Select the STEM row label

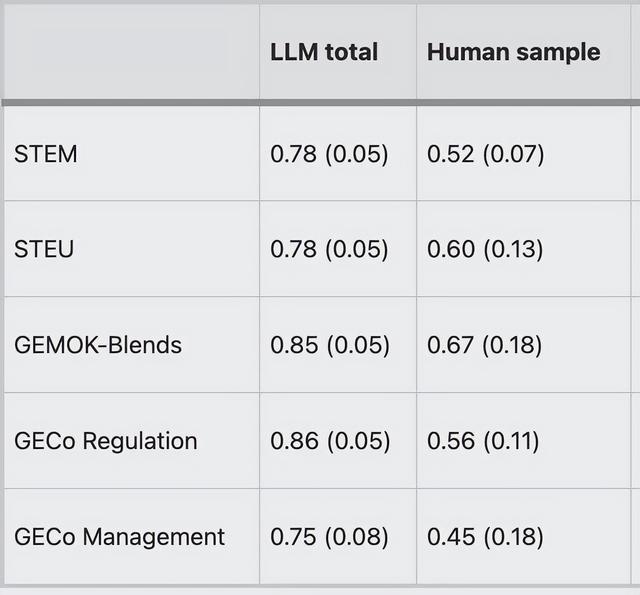tap(46, 154)
